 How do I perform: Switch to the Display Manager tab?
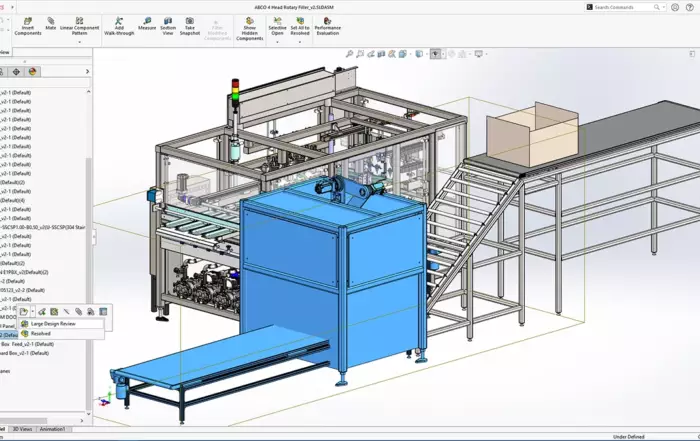32,71
